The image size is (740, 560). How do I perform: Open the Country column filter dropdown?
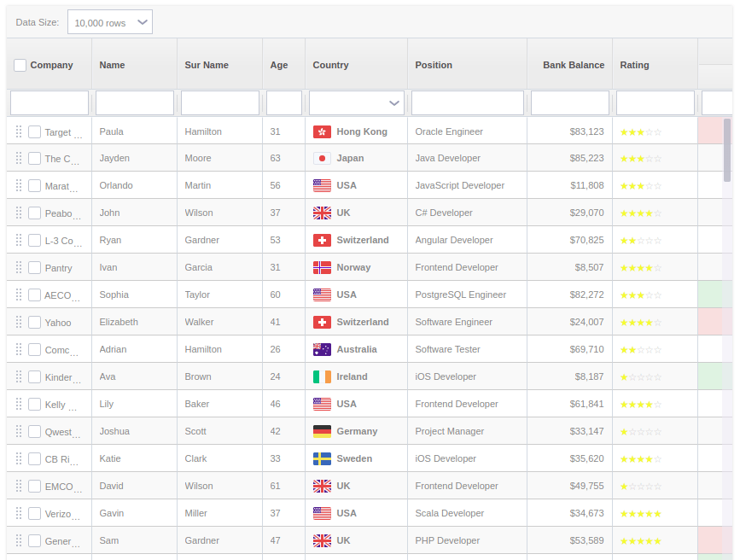pyautogui.click(x=356, y=102)
